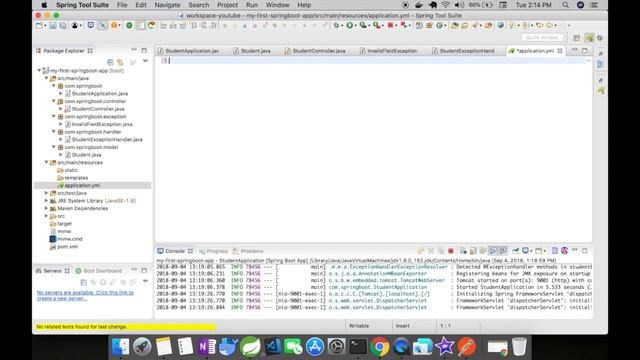Screen dimensions: 640x360
Task: Select mvnw.cmd in Package Explorer
Action: (70, 239)
